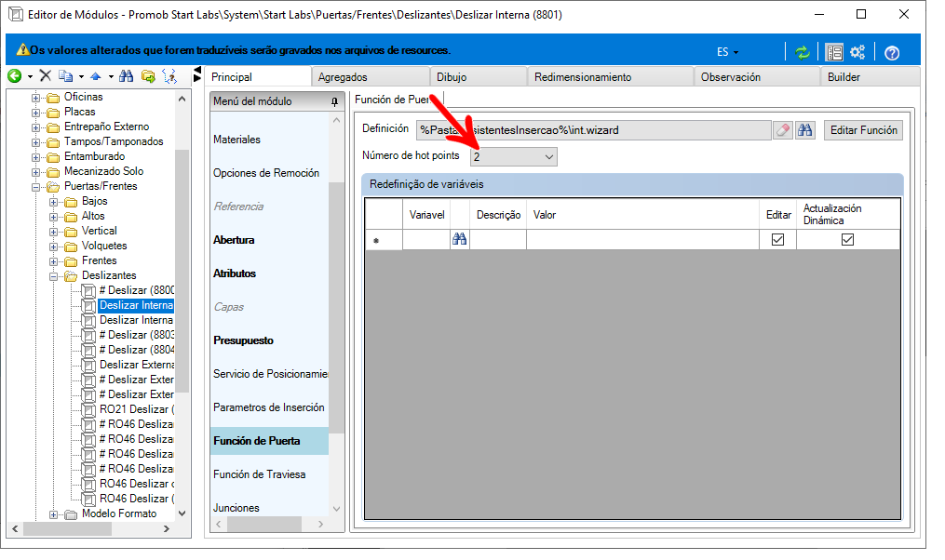This screenshot has height=560, width=945.
Task: Expand the Modelo Formato folder node
Action: [x=54, y=514]
